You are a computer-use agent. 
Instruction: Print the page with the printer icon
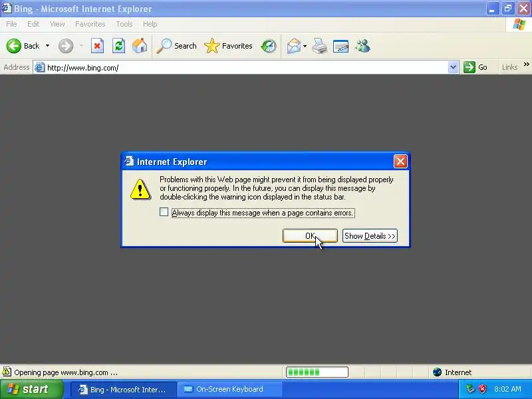click(x=320, y=46)
